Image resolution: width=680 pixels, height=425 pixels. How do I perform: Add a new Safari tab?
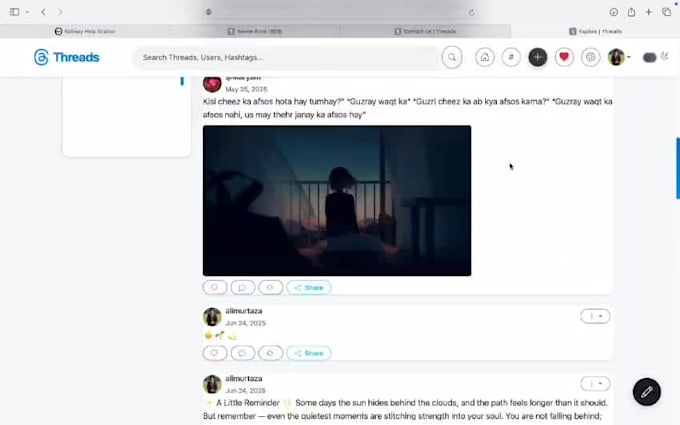648,12
